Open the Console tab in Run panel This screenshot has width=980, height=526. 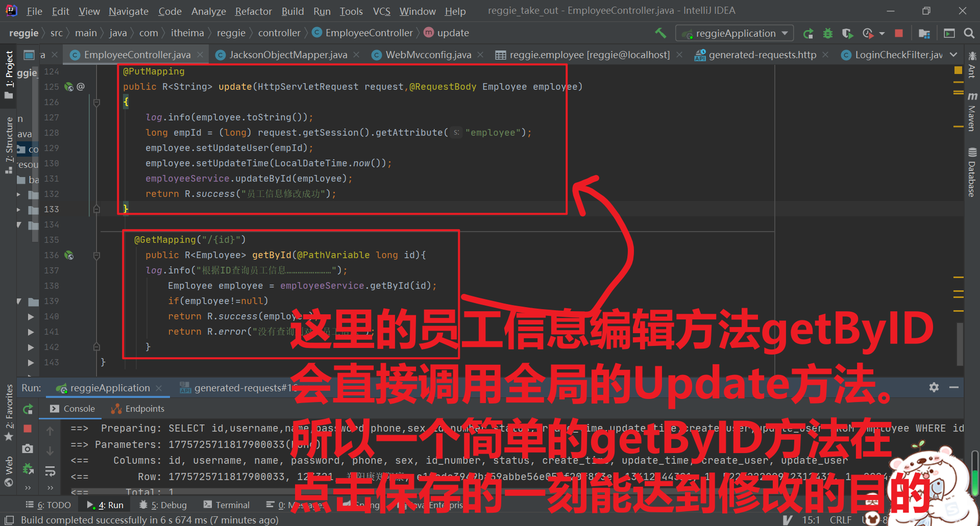(72, 409)
